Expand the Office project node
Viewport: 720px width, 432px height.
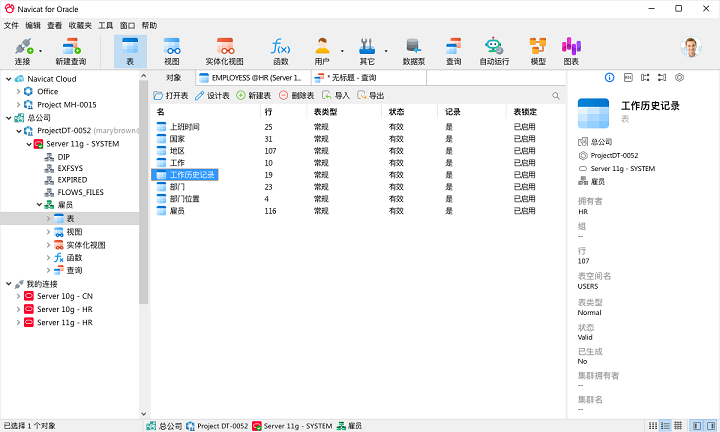(x=18, y=91)
